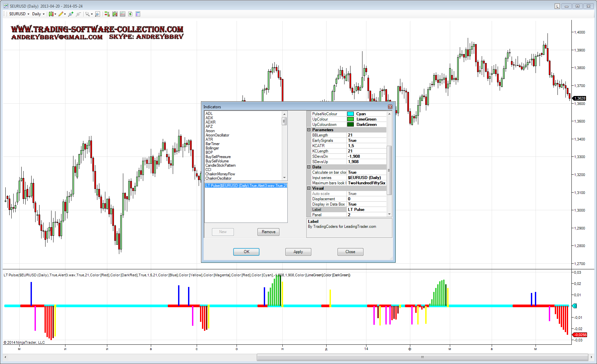Select the pencil drawing tools icon

point(60,14)
